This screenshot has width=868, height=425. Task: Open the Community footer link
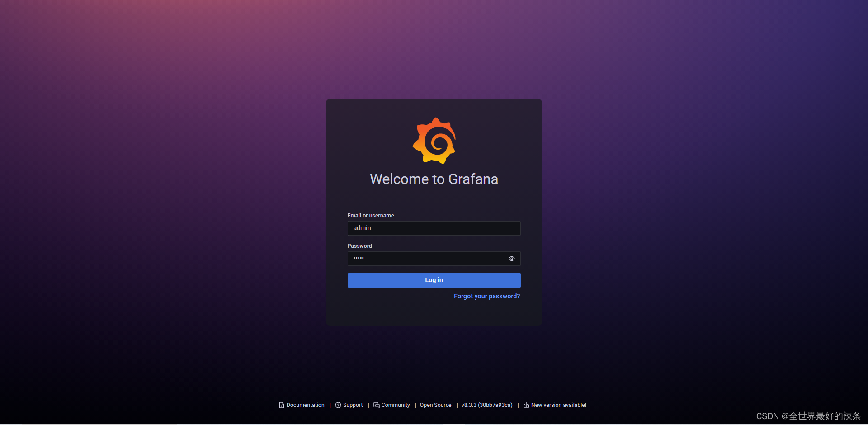pyautogui.click(x=396, y=405)
